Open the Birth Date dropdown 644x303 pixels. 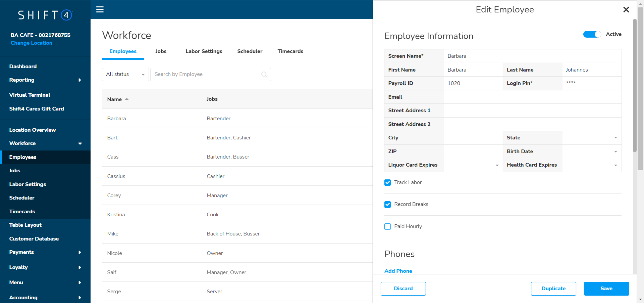point(592,151)
